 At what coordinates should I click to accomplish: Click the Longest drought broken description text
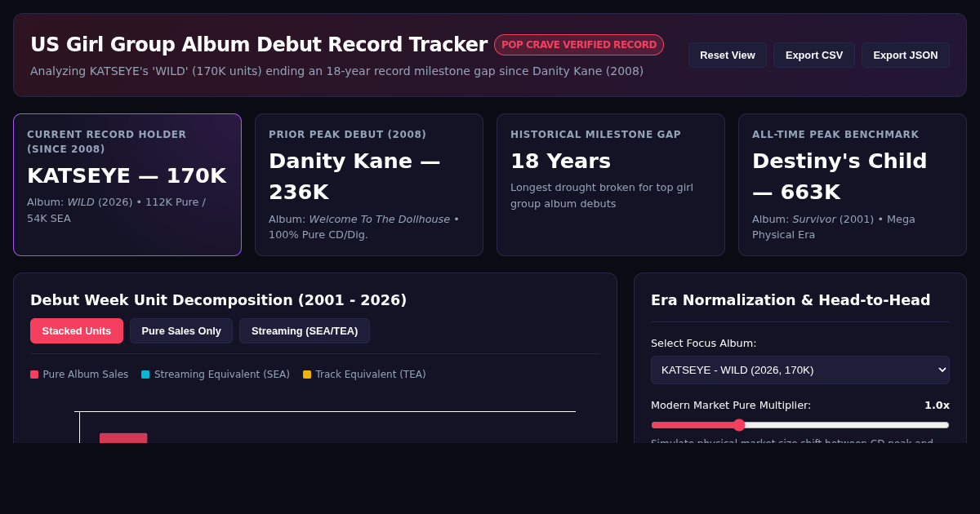(x=602, y=195)
